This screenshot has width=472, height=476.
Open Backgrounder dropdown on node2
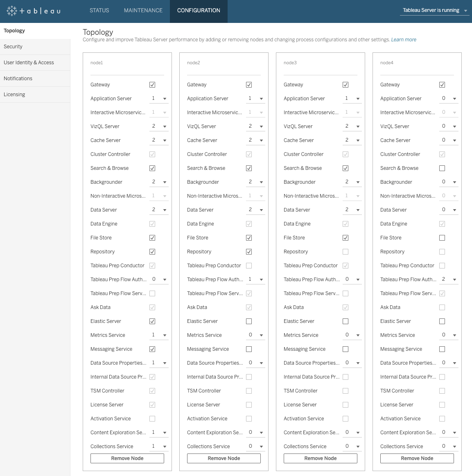tap(255, 182)
